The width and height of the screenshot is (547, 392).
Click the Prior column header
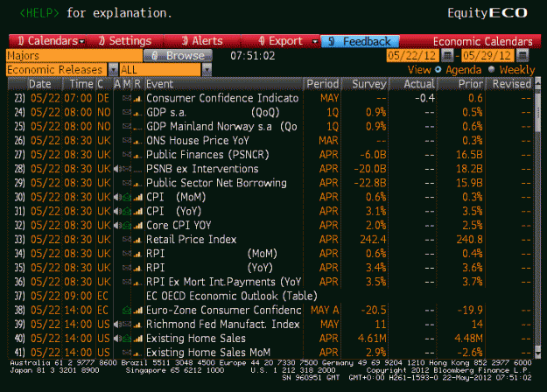click(x=461, y=84)
